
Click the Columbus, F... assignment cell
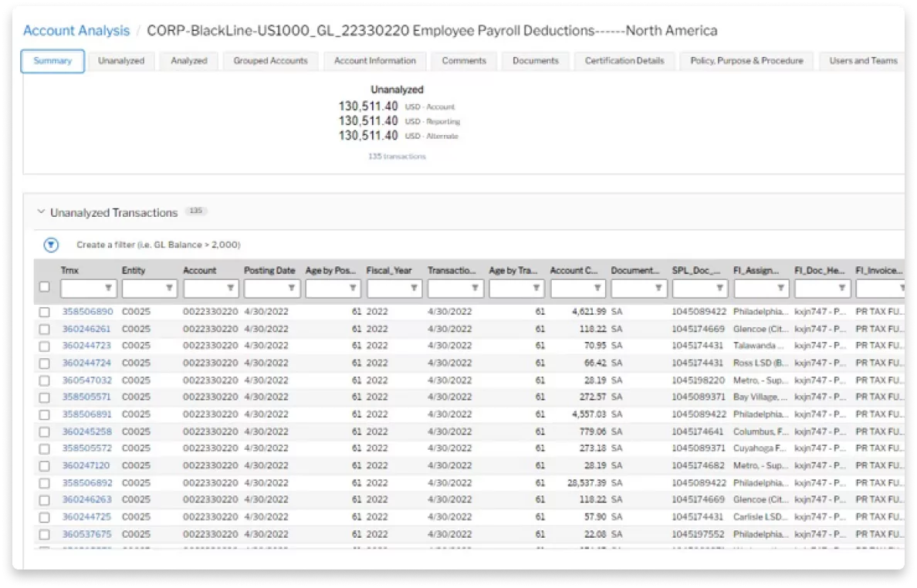pos(761,432)
